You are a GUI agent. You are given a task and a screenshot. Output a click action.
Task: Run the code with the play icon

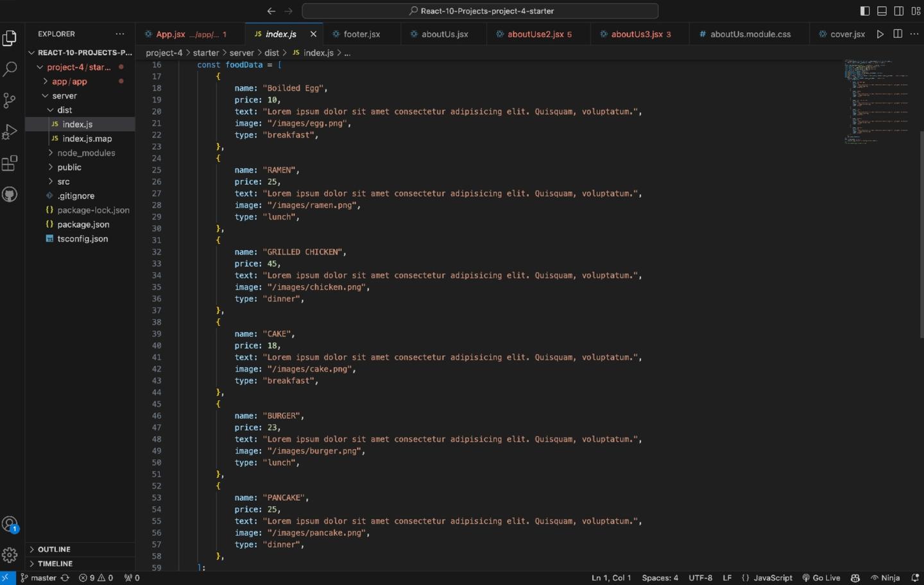click(880, 34)
